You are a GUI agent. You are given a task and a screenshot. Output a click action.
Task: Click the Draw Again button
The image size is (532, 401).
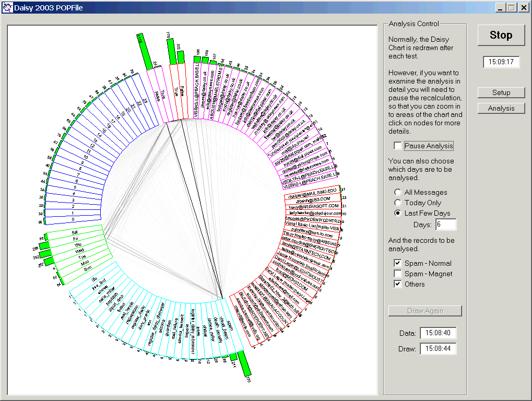[425, 311]
